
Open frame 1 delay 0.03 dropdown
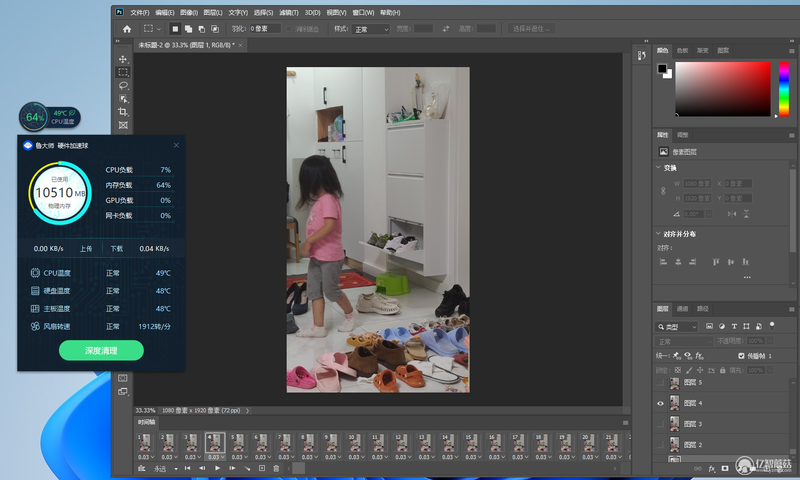pos(145,457)
